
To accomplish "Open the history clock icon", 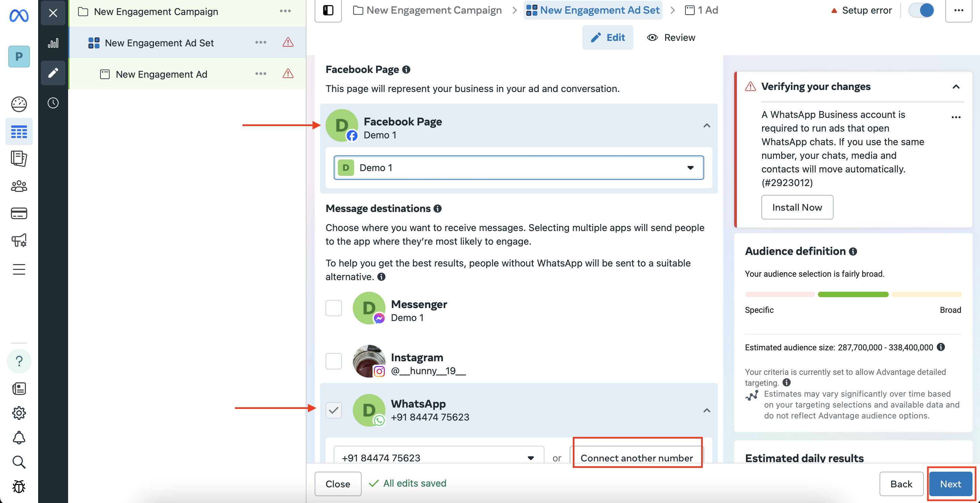I will 53,103.
